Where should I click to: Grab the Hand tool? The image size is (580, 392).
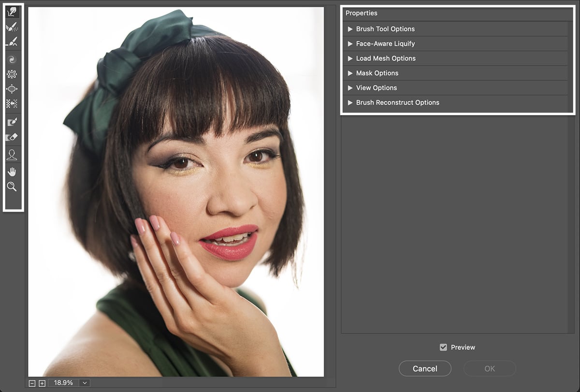pos(12,172)
